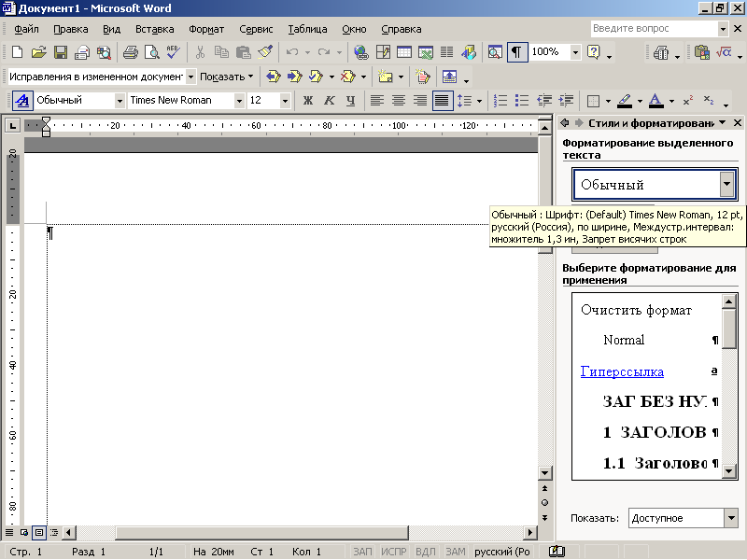This screenshot has width=747, height=560.
Task: Insert an equation with the square root icon
Action: [725, 52]
